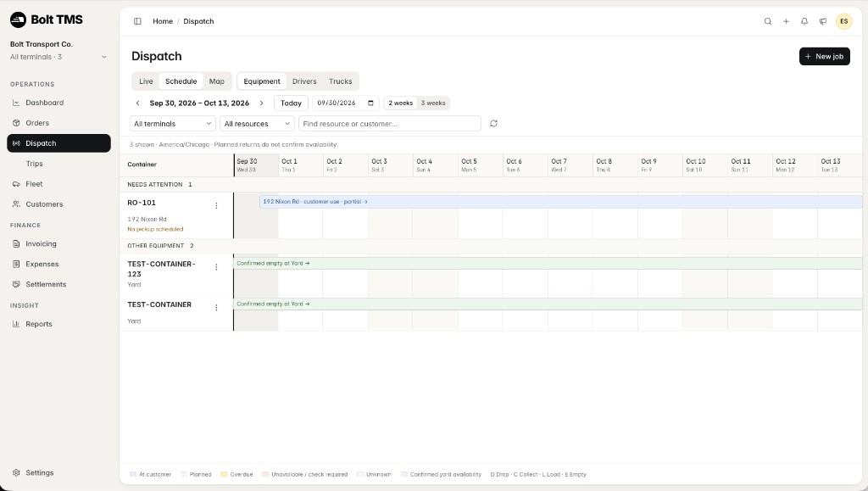Click Confirmed empty bar for TEST-CONTAINER-123
Image resolution: width=868 pixels, height=491 pixels.
coord(548,264)
